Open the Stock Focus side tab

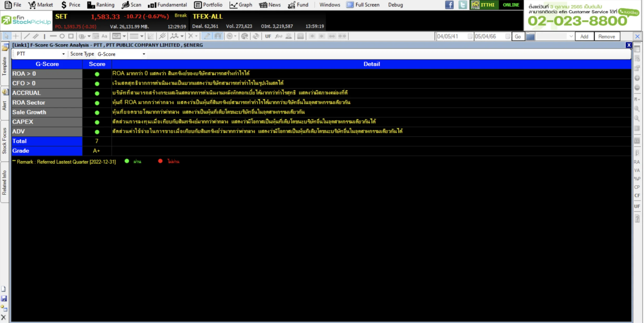click(4, 141)
